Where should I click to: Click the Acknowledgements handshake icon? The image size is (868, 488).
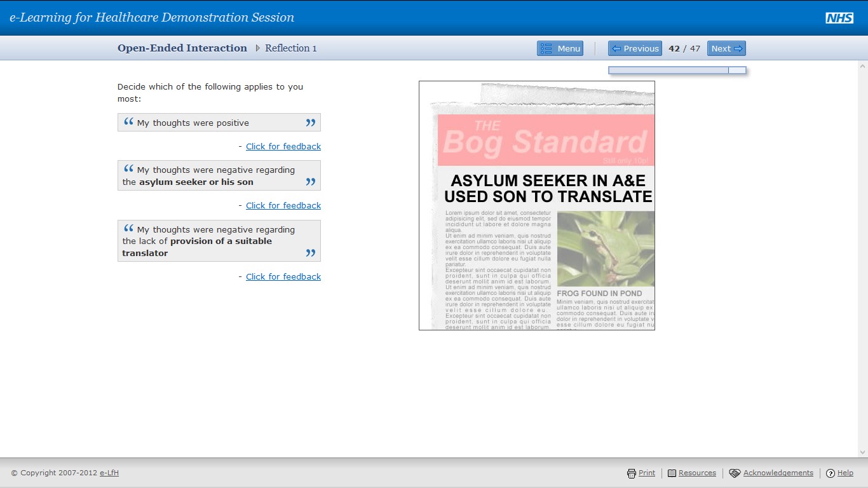736,473
